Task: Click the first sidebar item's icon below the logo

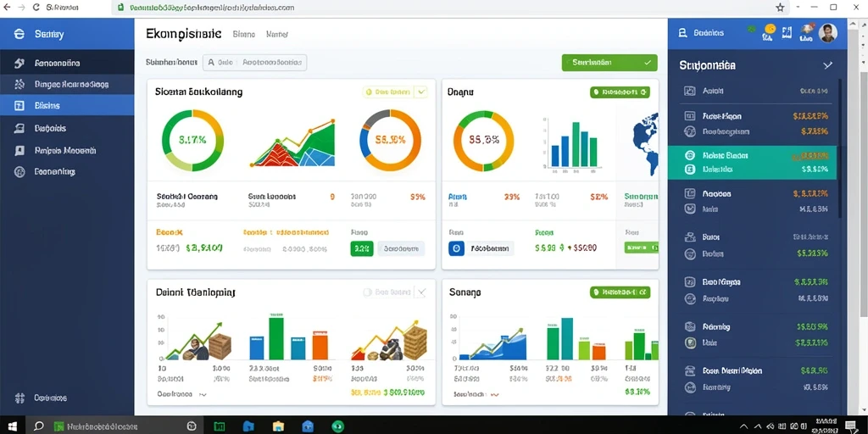Action: pyautogui.click(x=19, y=63)
